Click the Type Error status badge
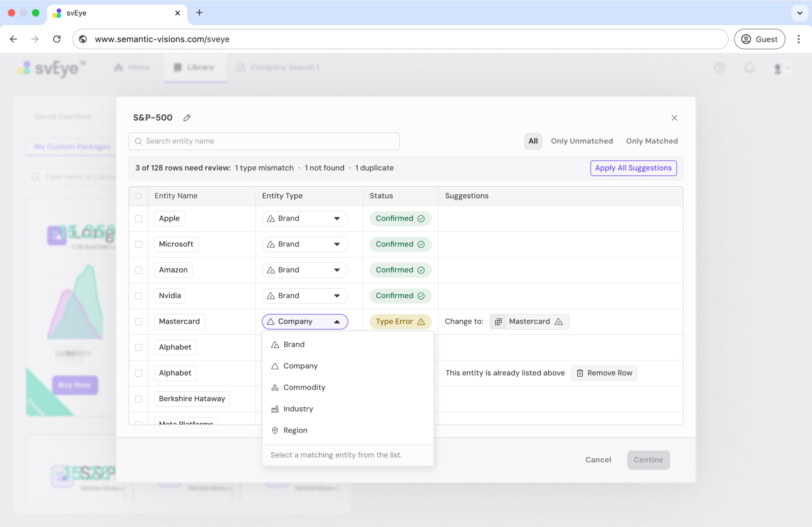Screen dimensions: 812x527 point(400,321)
